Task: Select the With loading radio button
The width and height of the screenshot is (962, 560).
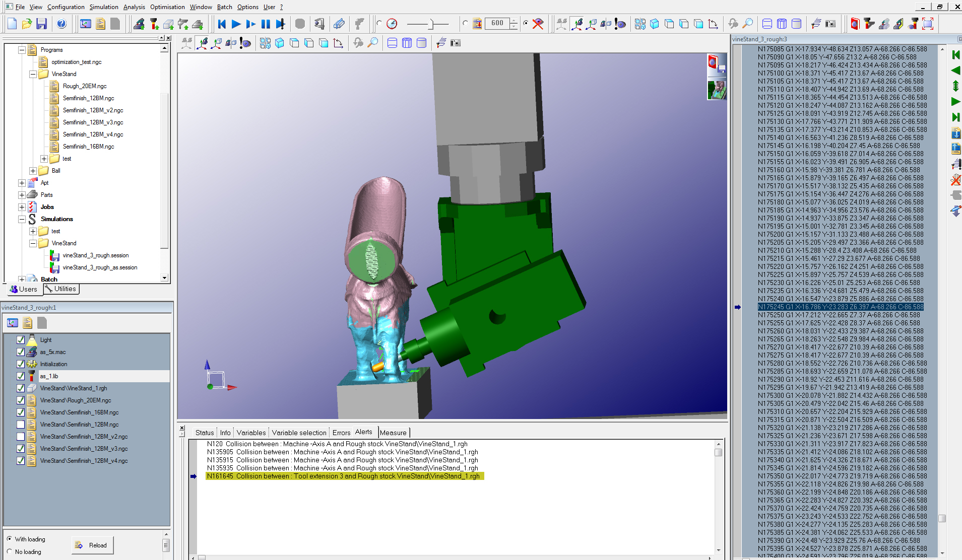Action: click(10, 539)
